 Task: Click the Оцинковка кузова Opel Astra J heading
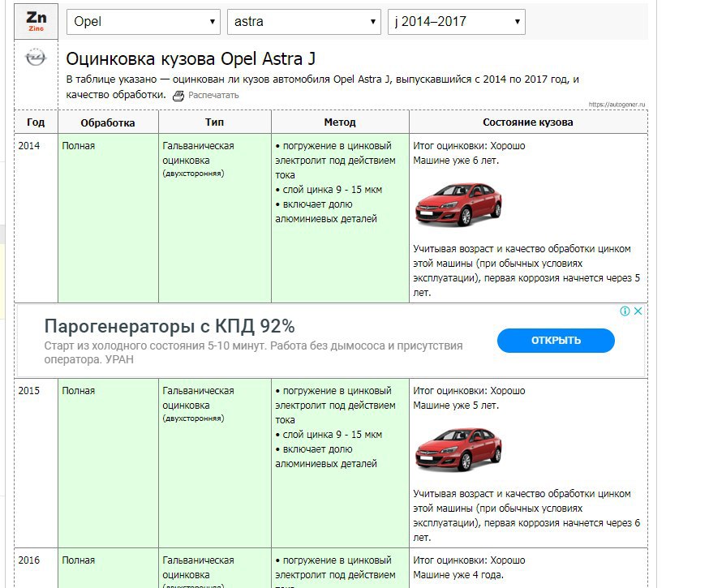(x=191, y=58)
